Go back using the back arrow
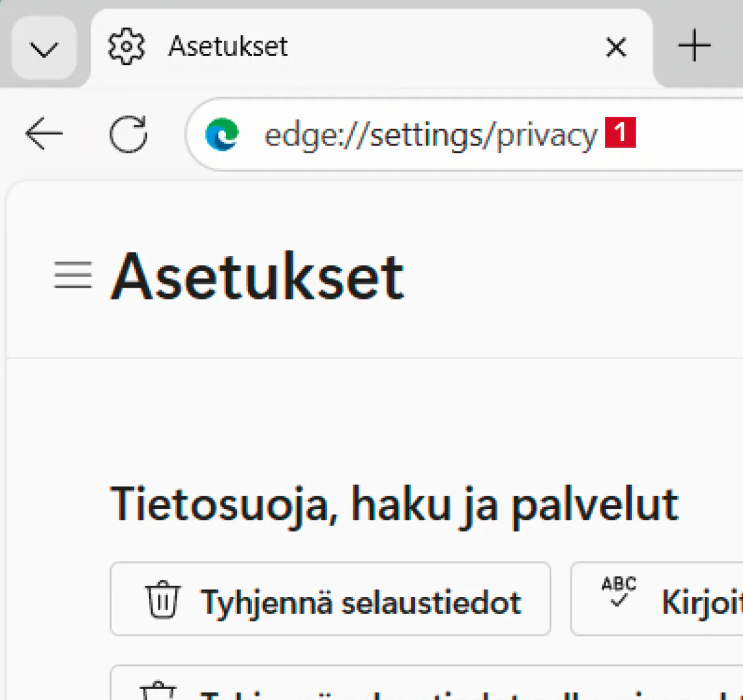 44,134
